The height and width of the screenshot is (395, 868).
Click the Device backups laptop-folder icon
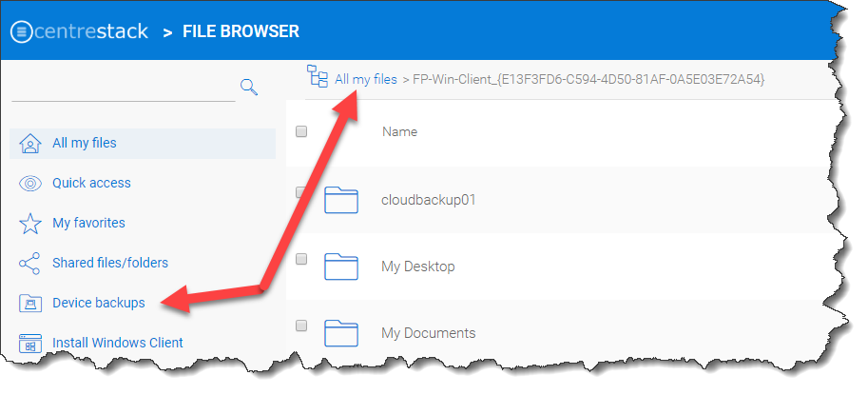pos(30,303)
